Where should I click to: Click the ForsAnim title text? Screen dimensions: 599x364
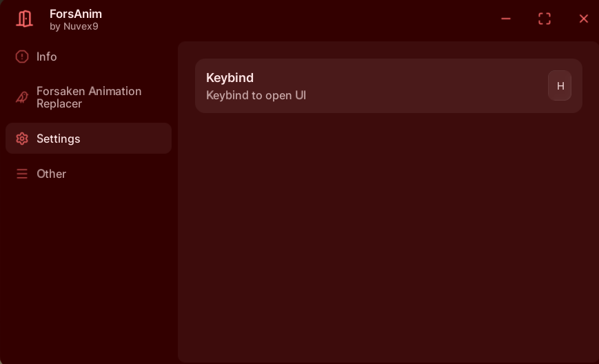pyautogui.click(x=76, y=14)
